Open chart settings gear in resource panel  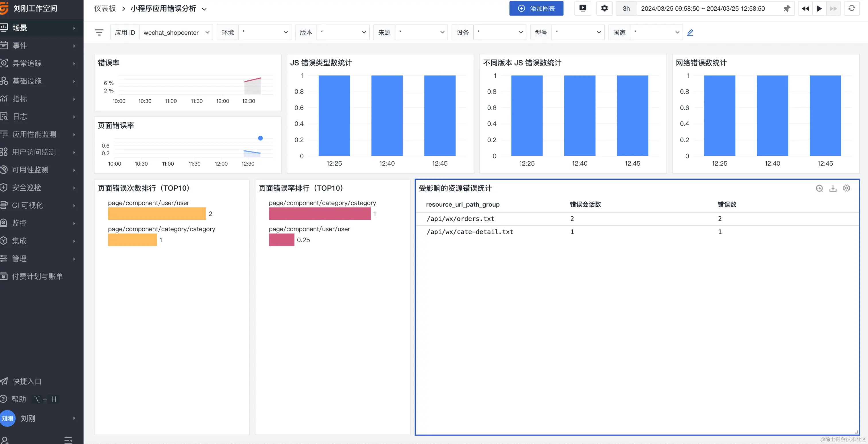(x=846, y=188)
